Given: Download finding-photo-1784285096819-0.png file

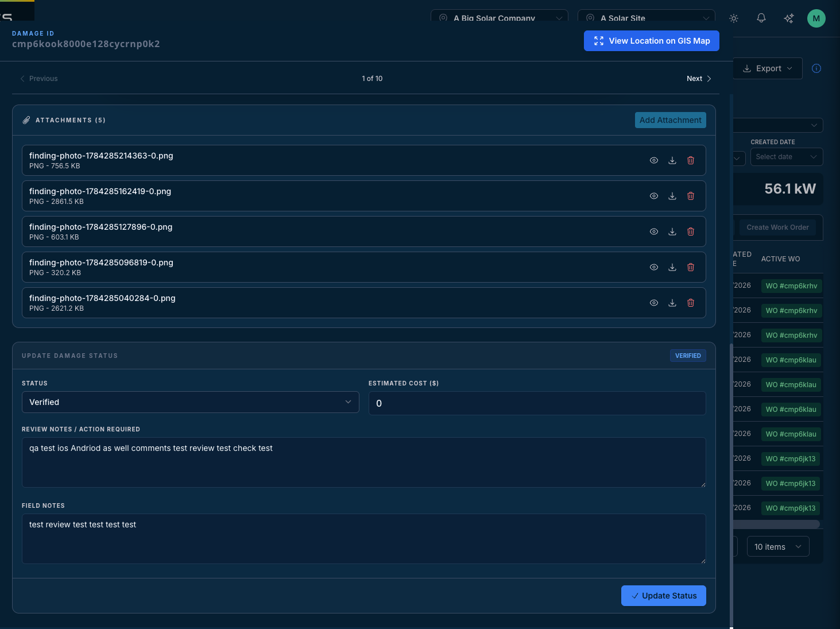Looking at the screenshot, I should [x=672, y=267].
